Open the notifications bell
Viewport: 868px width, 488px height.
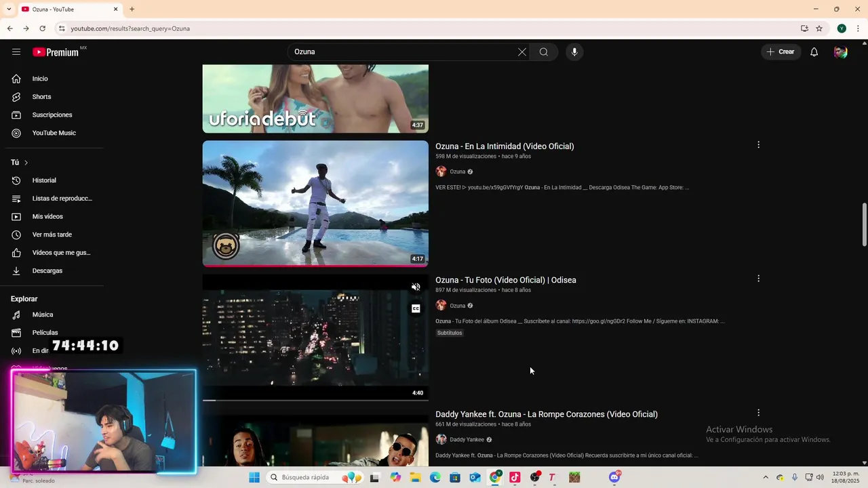(x=814, y=52)
